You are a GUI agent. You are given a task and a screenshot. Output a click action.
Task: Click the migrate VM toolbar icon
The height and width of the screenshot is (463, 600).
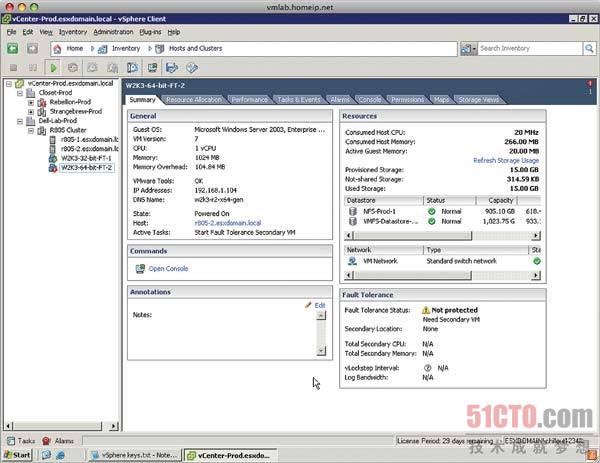click(x=172, y=68)
